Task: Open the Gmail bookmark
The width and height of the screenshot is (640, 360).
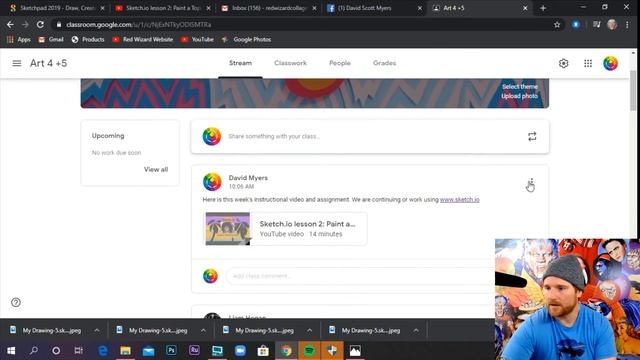Action: (x=51, y=40)
